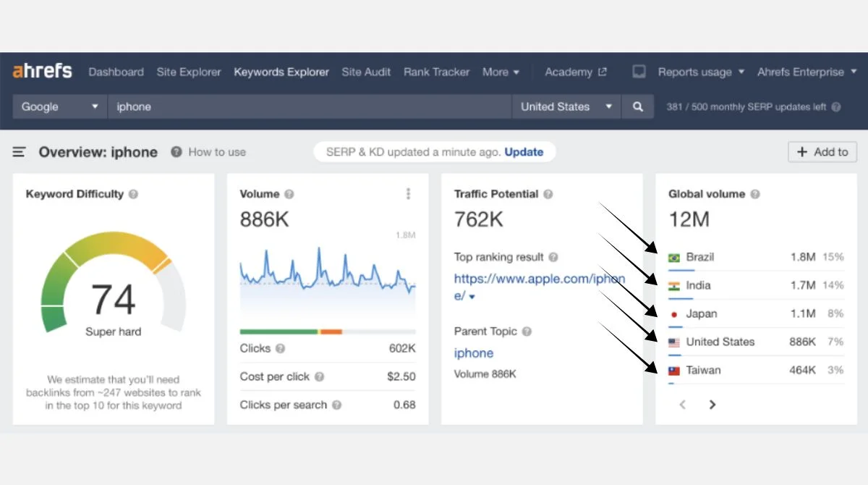Select the United States row in Global volume

tap(757, 342)
